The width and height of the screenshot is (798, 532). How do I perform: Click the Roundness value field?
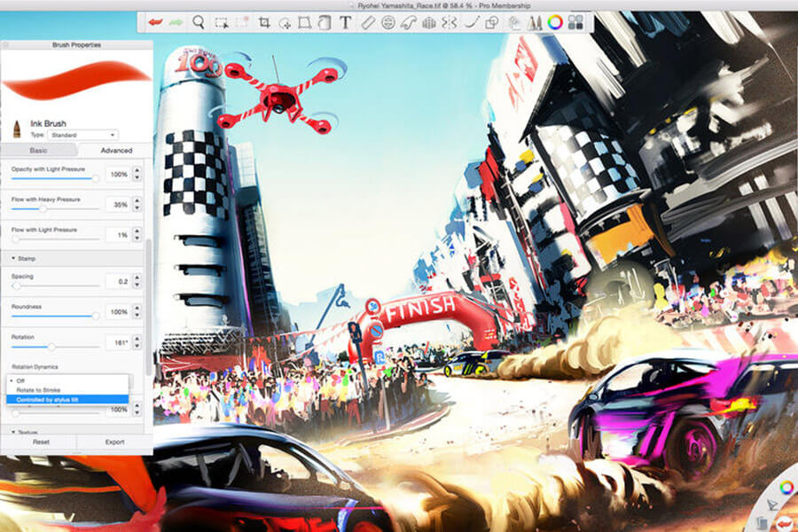tap(118, 311)
